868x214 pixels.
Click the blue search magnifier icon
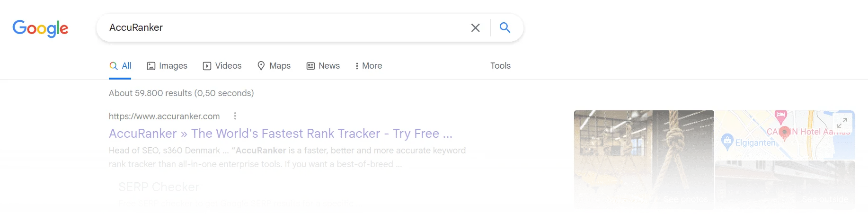point(505,28)
